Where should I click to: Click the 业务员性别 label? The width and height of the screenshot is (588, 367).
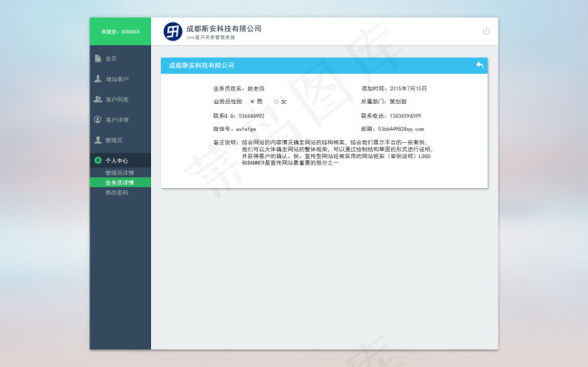[228, 101]
